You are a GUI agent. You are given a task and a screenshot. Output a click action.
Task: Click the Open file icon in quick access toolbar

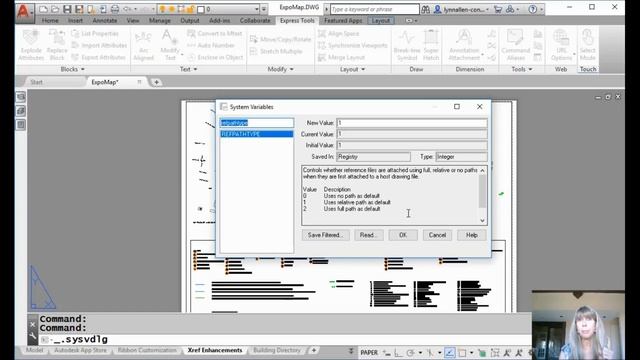(x=55, y=9)
